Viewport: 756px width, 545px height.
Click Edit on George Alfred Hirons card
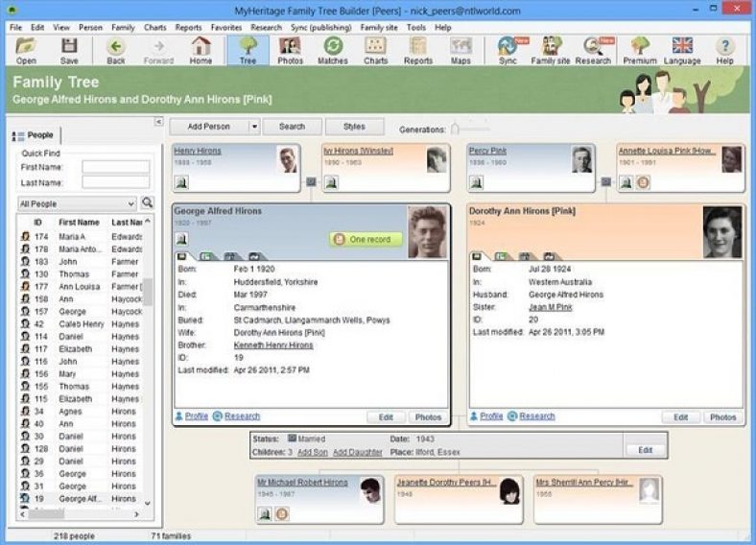click(386, 417)
